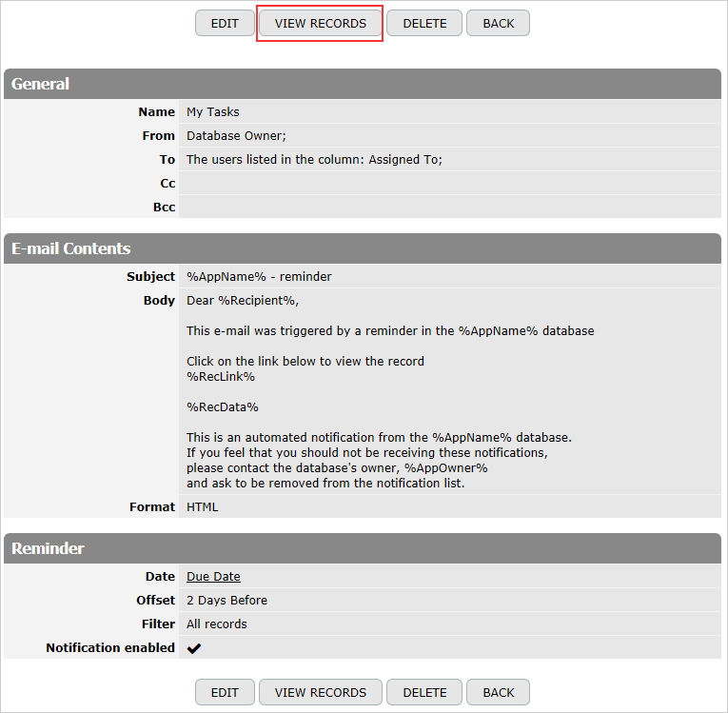Click the Notification enabled checkmark
This screenshot has height=713, width=728.
pos(194,648)
